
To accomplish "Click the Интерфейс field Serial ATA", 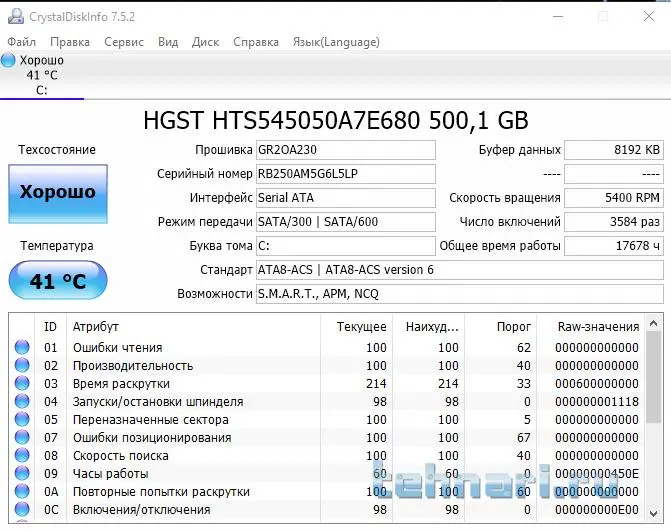I will pyautogui.click(x=346, y=198).
